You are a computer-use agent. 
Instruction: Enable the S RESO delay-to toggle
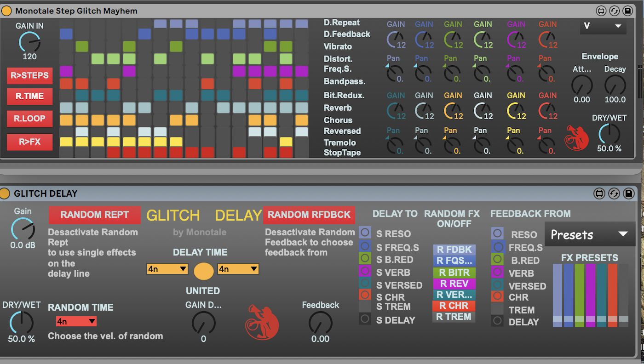365,233
